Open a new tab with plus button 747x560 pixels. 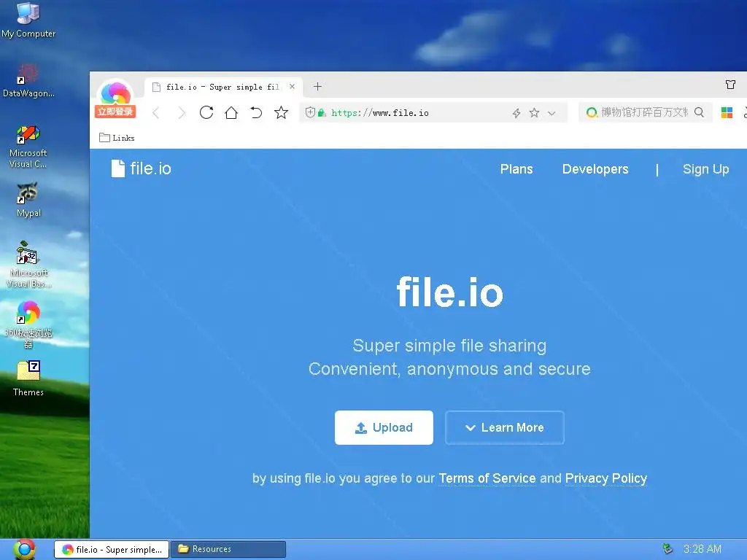coord(318,86)
